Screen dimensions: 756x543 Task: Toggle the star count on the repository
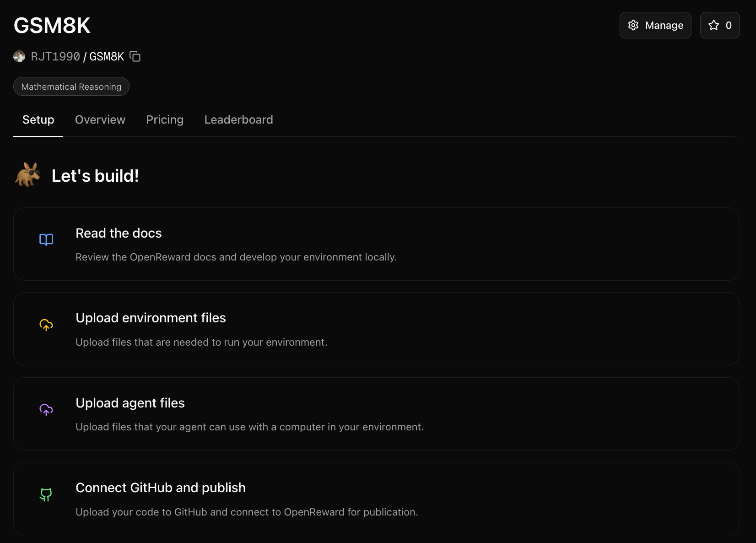click(x=719, y=25)
